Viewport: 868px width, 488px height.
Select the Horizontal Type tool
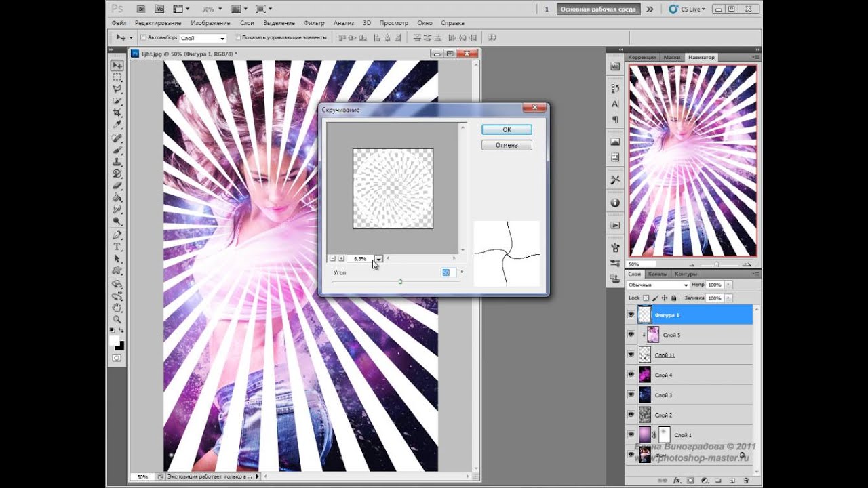point(117,247)
